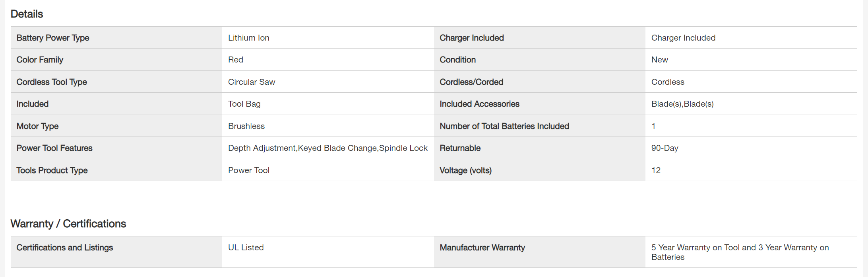Click the Included Accessories label
Viewport: 868px width, 277px height.
479,104
